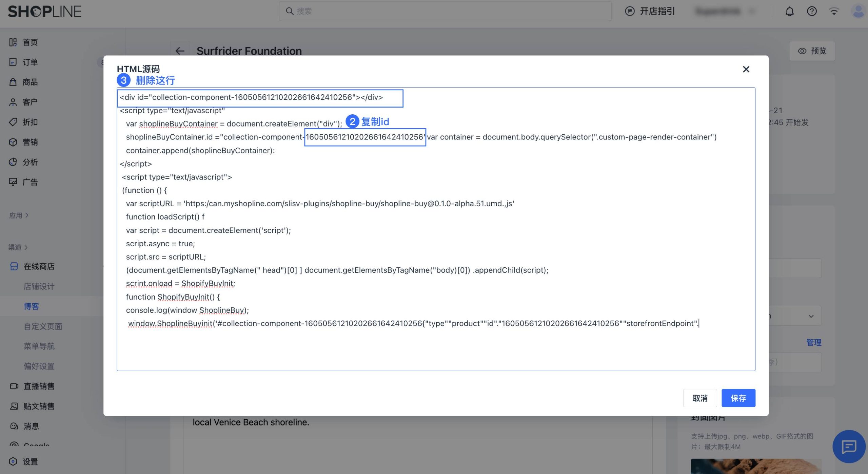Select 博客 blog menu item
Image resolution: width=868 pixels, height=474 pixels.
(31, 306)
